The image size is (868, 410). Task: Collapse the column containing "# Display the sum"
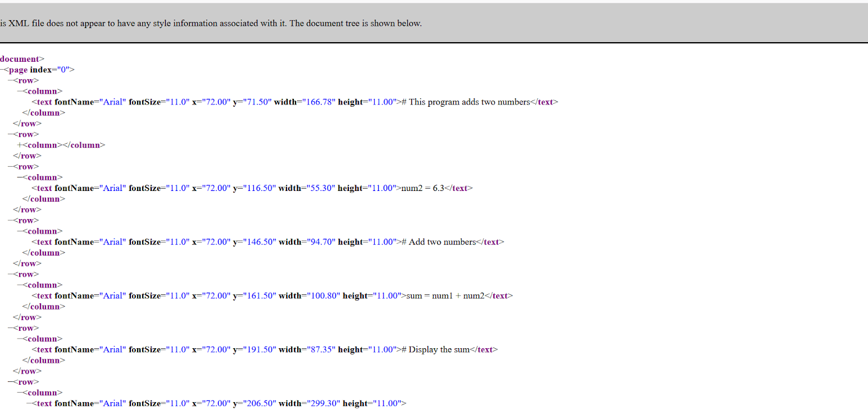(20, 339)
